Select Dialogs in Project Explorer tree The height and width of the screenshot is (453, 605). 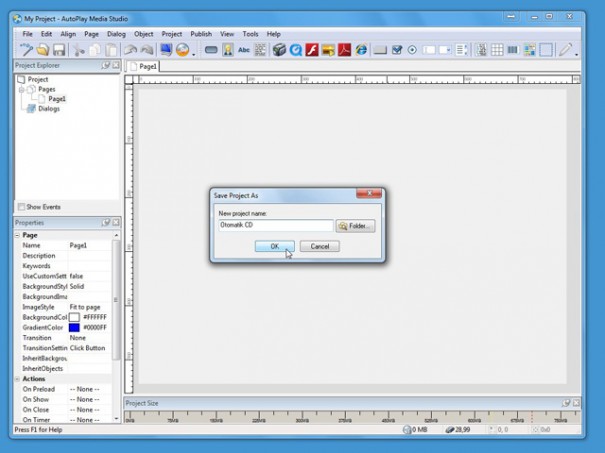49,109
